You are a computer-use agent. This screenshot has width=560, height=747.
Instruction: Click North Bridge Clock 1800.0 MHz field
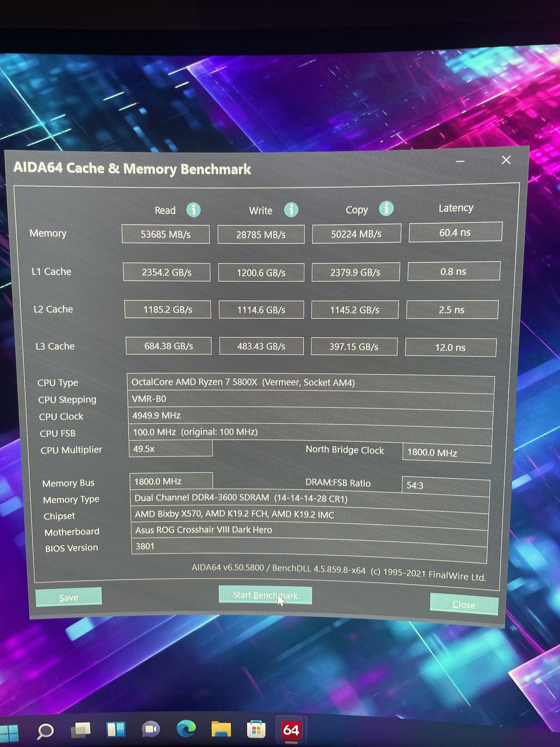pos(447,453)
